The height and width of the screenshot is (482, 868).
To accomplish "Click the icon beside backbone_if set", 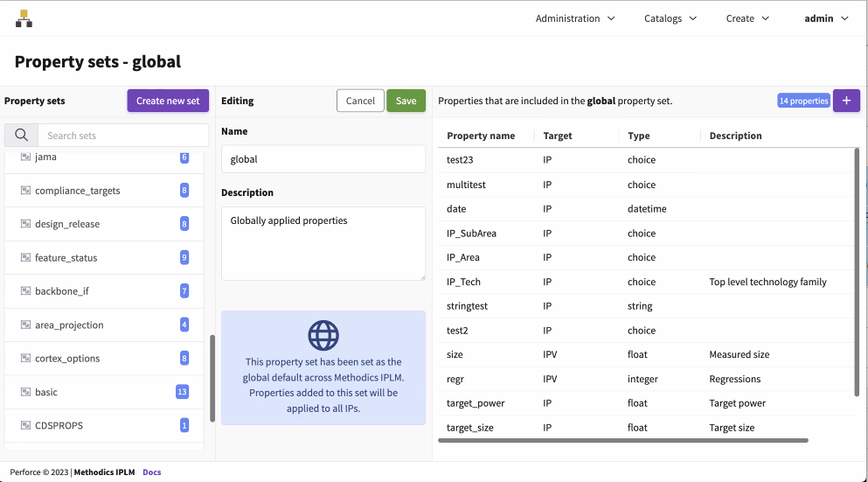I will coord(25,291).
